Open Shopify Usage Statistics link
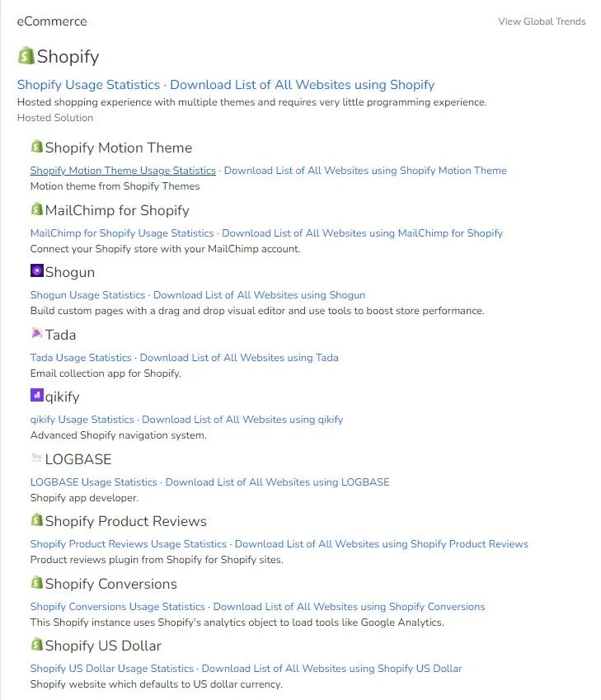This screenshot has height=700, width=601. pos(88,85)
